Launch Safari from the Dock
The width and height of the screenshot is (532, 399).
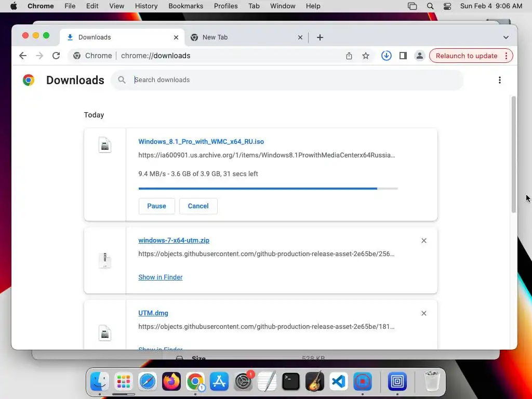pyautogui.click(x=147, y=381)
